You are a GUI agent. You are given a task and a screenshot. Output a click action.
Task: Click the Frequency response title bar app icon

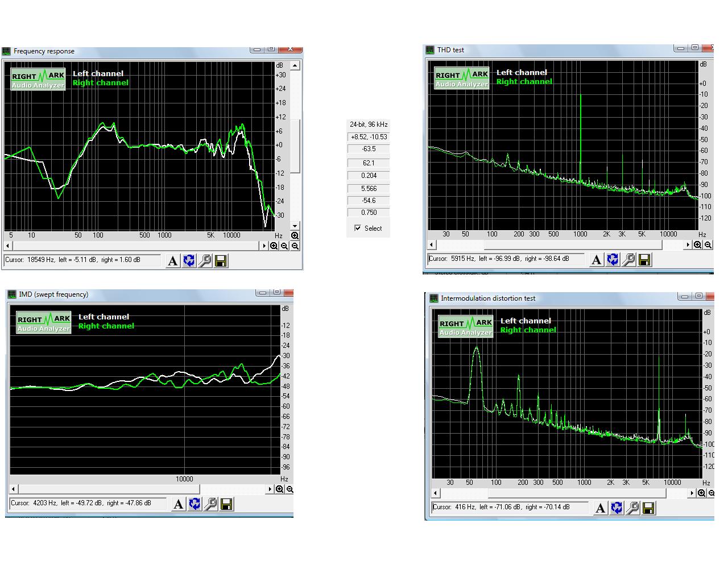point(7,51)
